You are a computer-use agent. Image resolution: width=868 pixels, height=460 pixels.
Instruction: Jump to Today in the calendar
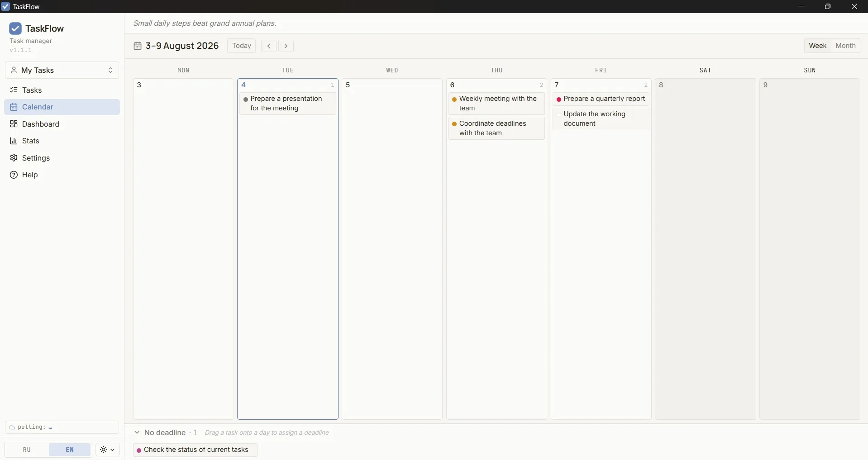[x=242, y=46]
